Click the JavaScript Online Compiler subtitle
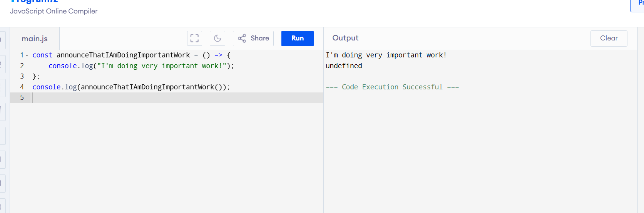Screen dimensions: 644x213 (54, 11)
